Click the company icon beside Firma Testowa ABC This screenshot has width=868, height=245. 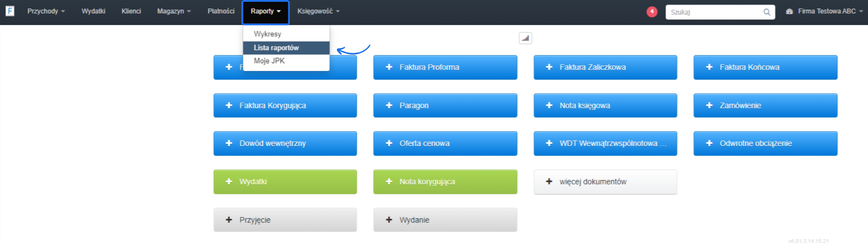pyautogui.click(x=789, y=12)
